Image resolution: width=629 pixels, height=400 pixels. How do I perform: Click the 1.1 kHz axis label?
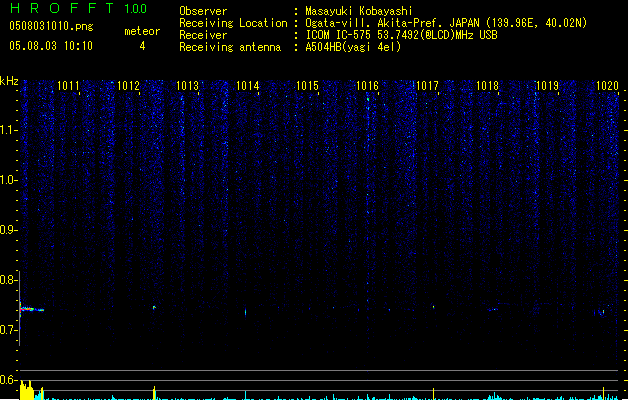point(8,130)
